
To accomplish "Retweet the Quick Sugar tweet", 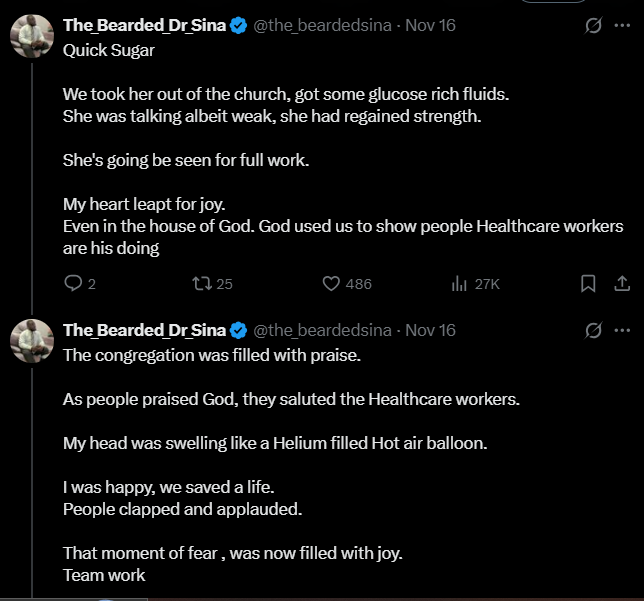I will (200, 284).
